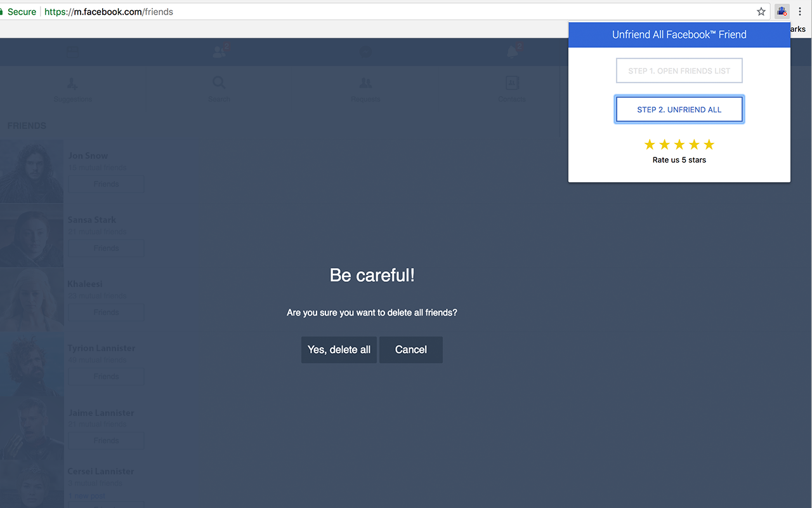Open Sansa Stark's name link
The image size is (812, 508).
tap(92, 220)
